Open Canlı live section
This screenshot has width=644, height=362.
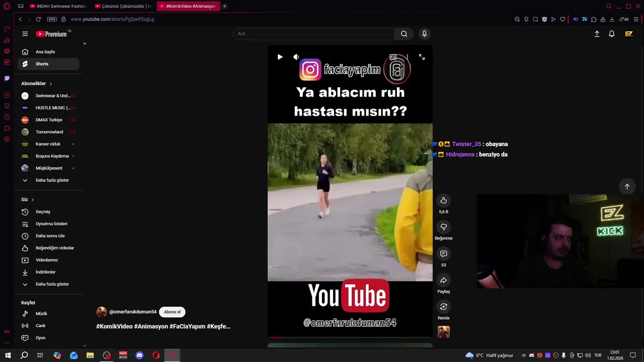click(48, 326)
